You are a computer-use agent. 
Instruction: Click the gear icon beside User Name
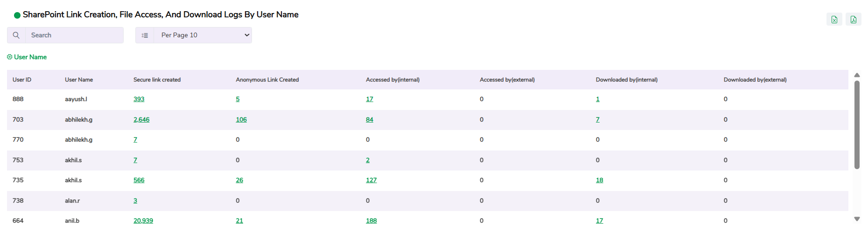point(9,57)
